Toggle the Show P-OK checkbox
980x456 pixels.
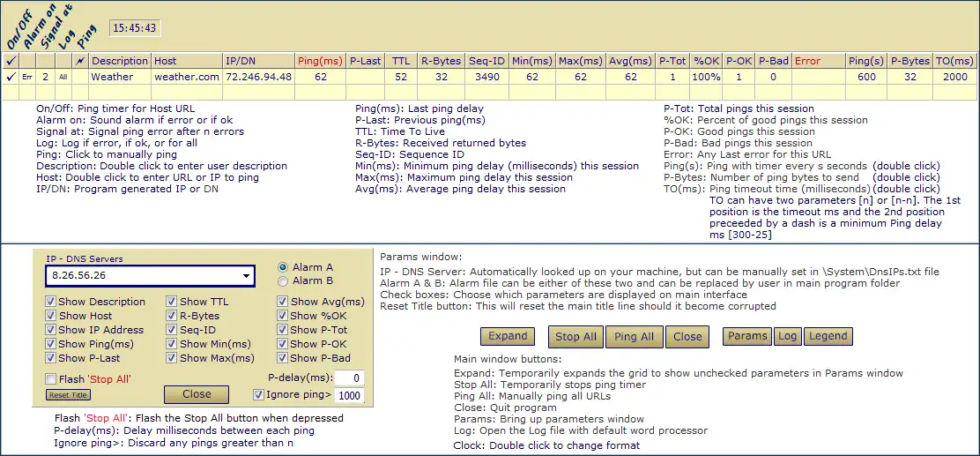click(283, 344)
